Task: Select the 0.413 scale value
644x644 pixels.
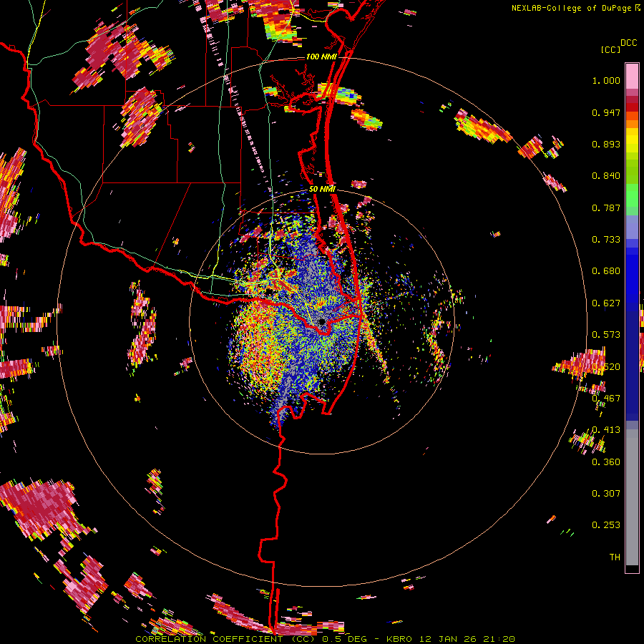Action: (x=606, y=430)
